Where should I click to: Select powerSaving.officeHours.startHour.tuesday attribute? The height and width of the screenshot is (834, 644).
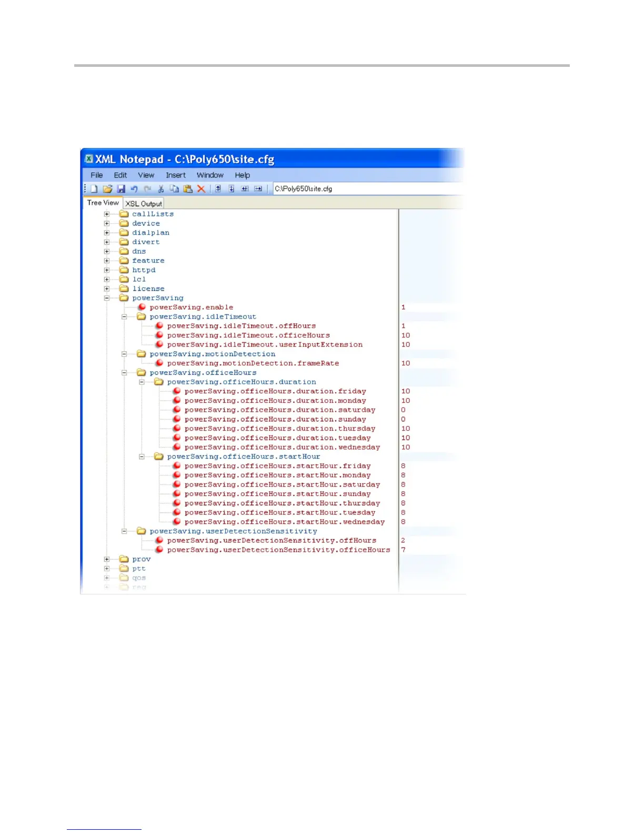click(x=280, y=512)
